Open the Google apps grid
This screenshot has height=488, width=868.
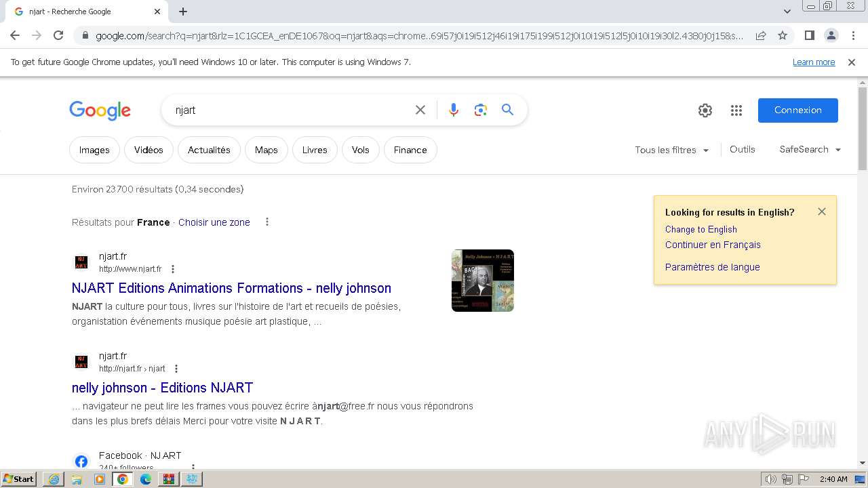click(x=736, y=110)
